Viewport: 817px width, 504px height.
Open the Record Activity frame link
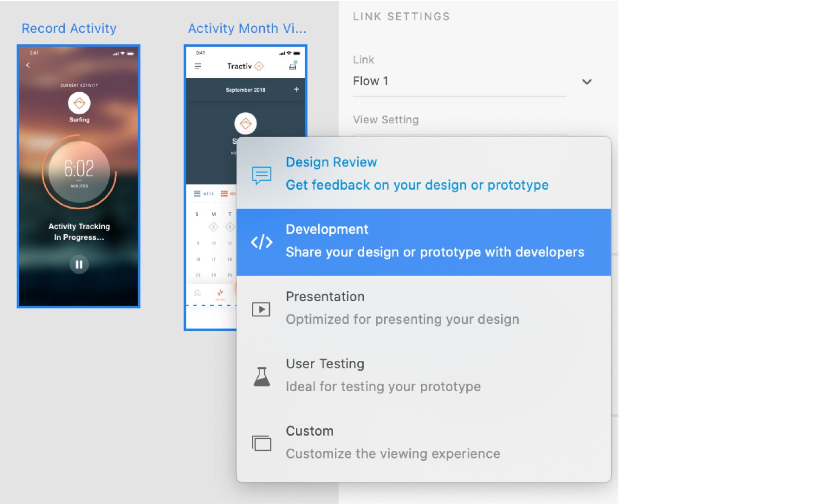pos(69,28)
